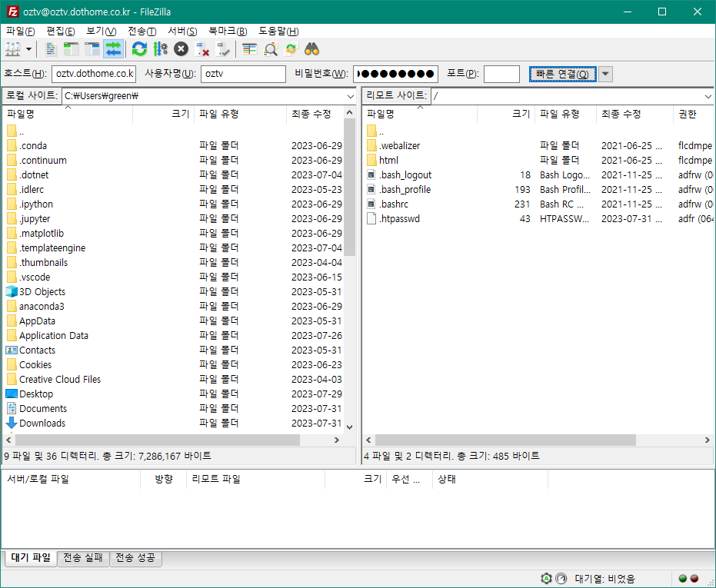Click the speed limits icon in status bar
The image size is (716, 588).
tap(561, 579)
